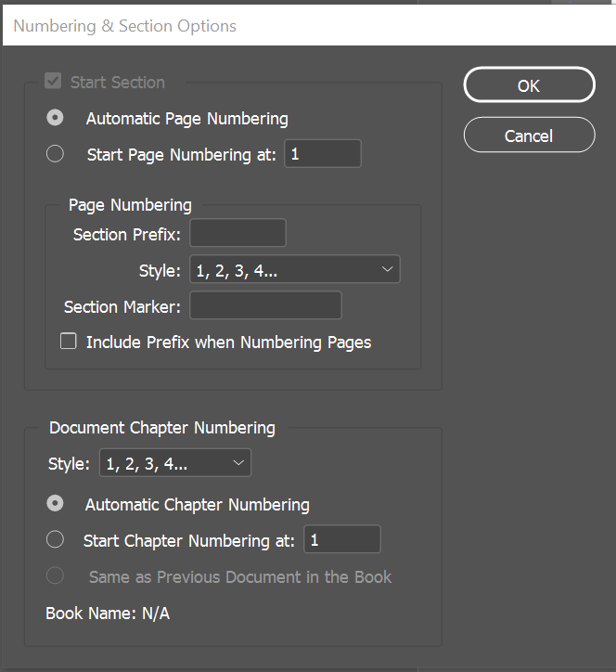Focus the Start Page Numbering at value field
This screenshot has width=616, height=672.
coord(323,153)
